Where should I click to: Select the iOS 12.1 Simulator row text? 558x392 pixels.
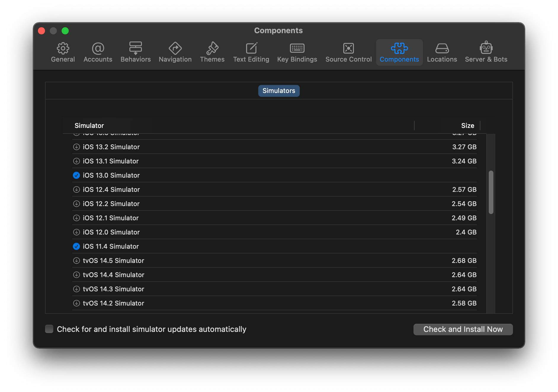pos(110,218)
